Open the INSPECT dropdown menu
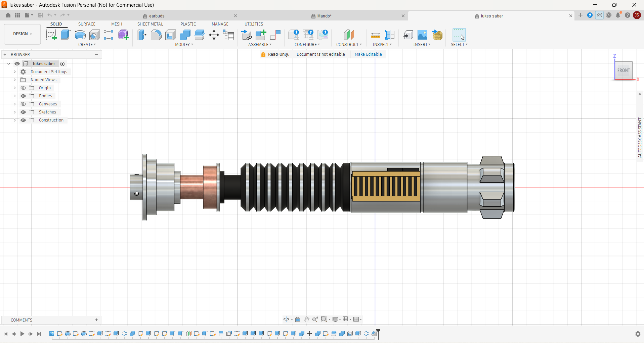Image resolution: width=644 pixels, height=343 pixels. coord(382,45)
